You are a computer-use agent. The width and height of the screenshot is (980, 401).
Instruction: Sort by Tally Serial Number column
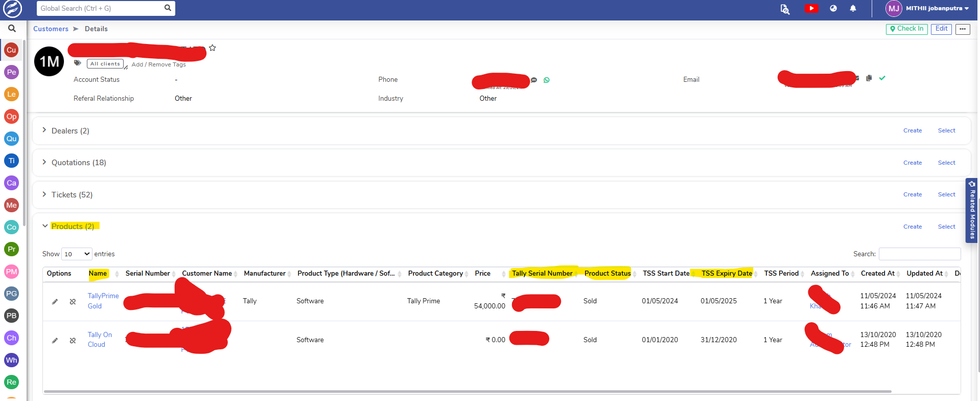[x=542, y=274]
